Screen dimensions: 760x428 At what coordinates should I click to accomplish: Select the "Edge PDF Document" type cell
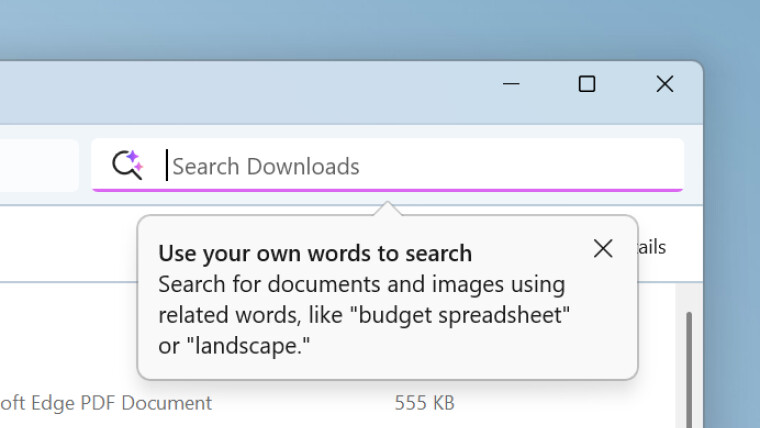[x=106, y=403]
